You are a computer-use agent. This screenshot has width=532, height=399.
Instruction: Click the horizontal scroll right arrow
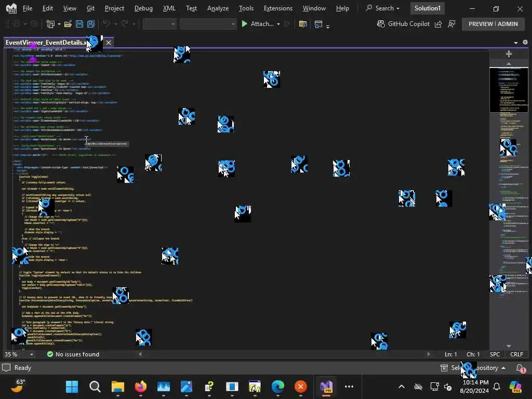pos(429,354)
